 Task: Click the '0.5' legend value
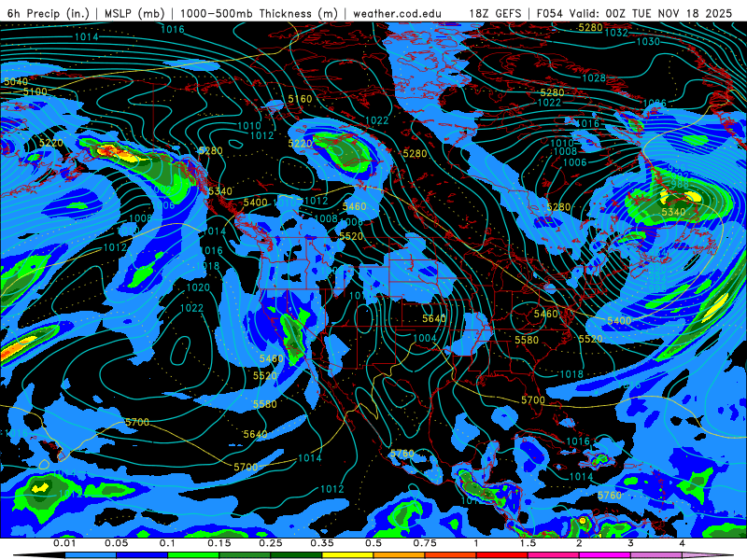pos(373,543)
